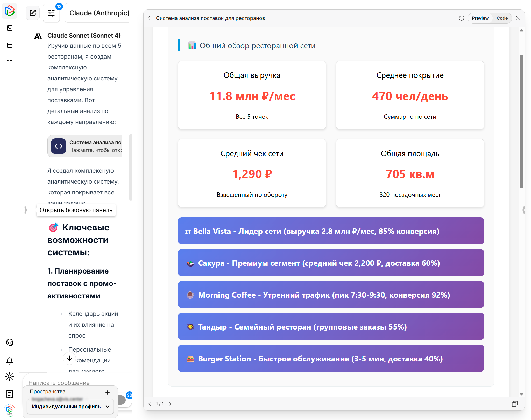Viewport: 531px width, 420px height.
Task: Click the VisGPT logo icon at top
Action: click(10, 11)
